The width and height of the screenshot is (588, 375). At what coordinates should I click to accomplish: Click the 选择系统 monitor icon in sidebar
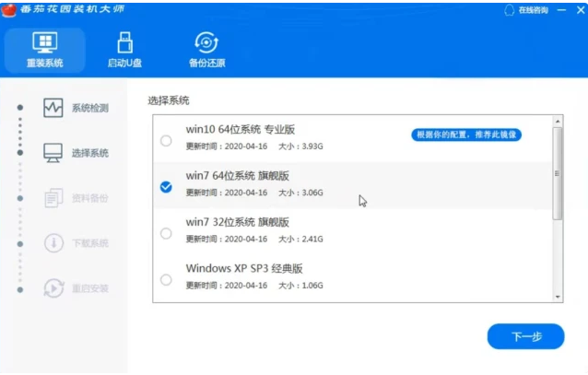click(53, 153)
